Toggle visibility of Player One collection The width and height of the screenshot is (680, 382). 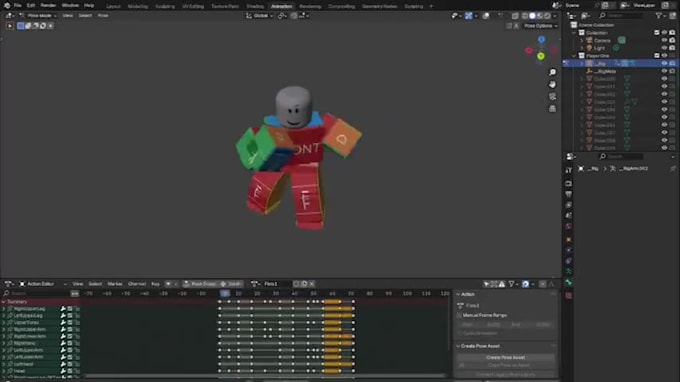664,56
